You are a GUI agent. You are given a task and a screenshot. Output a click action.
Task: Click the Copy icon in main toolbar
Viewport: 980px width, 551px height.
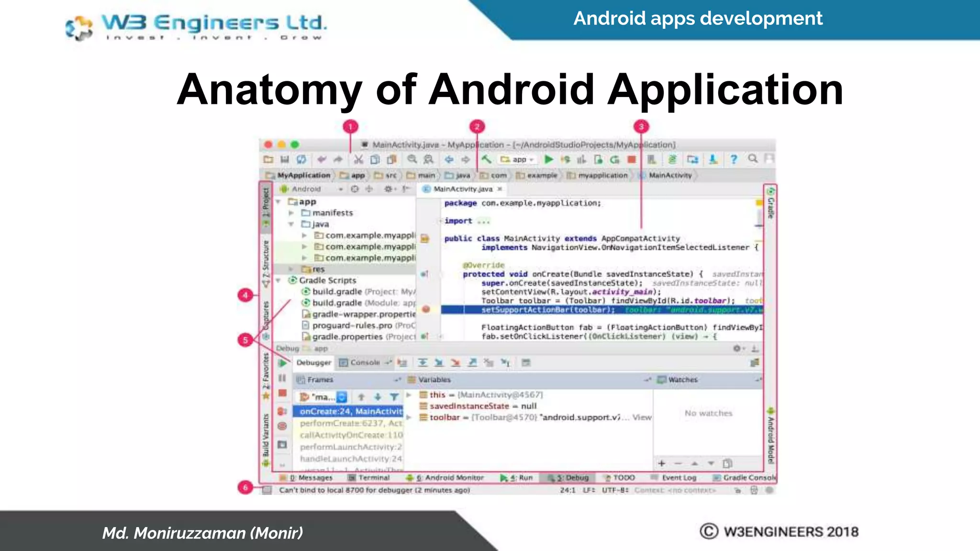[x=375, y=159]
